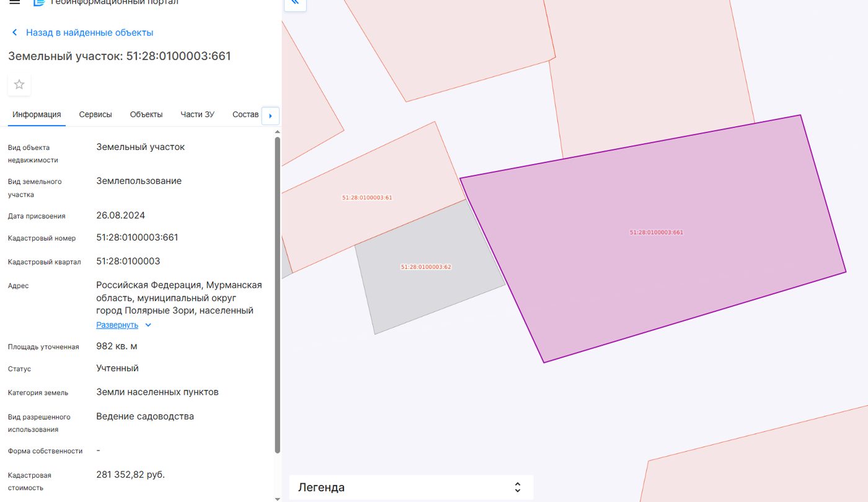Click the chevron next to Развернуть
The width and height of the screenshot is (868, 502).
click(x=148, y=325)
